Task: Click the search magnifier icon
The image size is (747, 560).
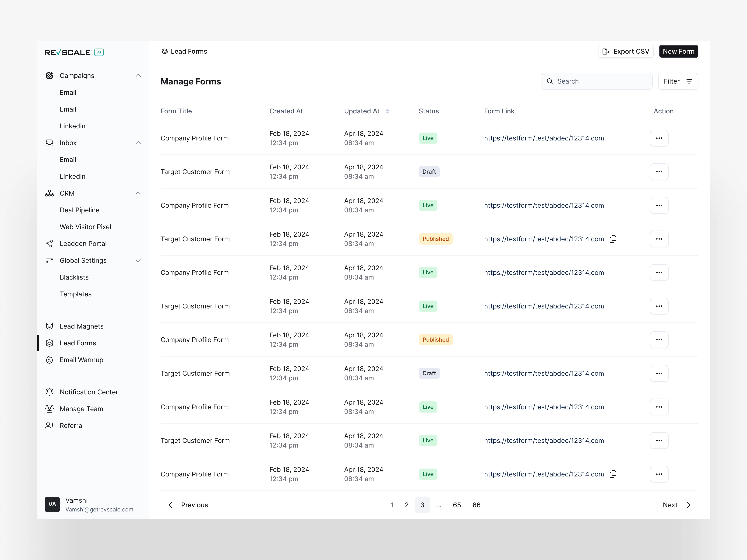Action: pos(550,81)
